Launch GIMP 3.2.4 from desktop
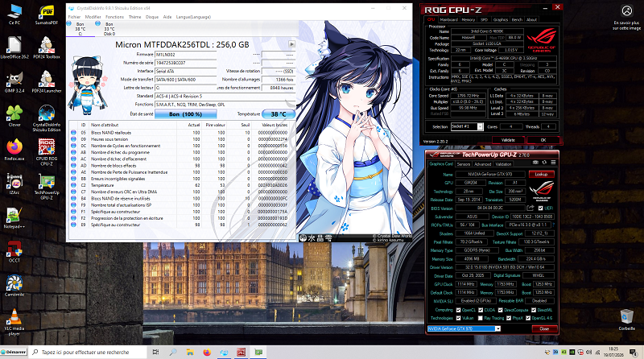 pyautogui.click(x=14, y=82)
